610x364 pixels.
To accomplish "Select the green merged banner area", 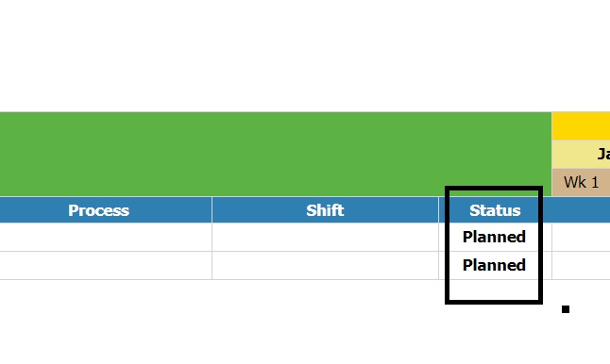I will (276, 155).
